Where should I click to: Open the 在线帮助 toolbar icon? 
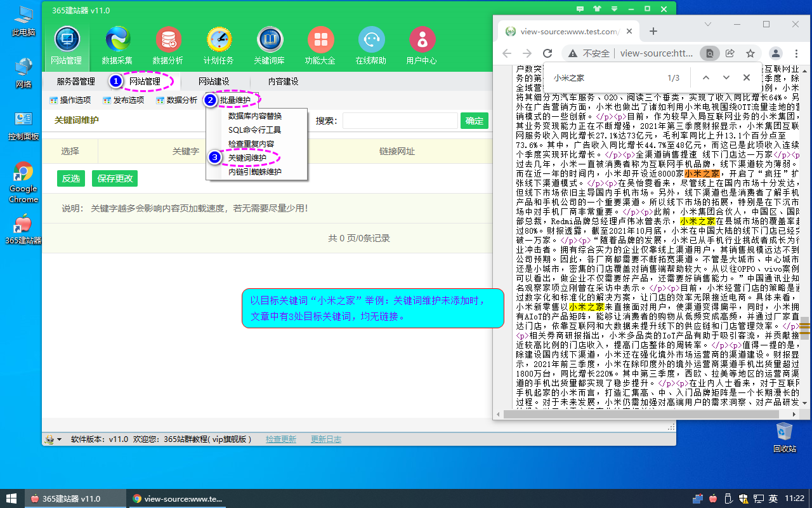point(371,46)
